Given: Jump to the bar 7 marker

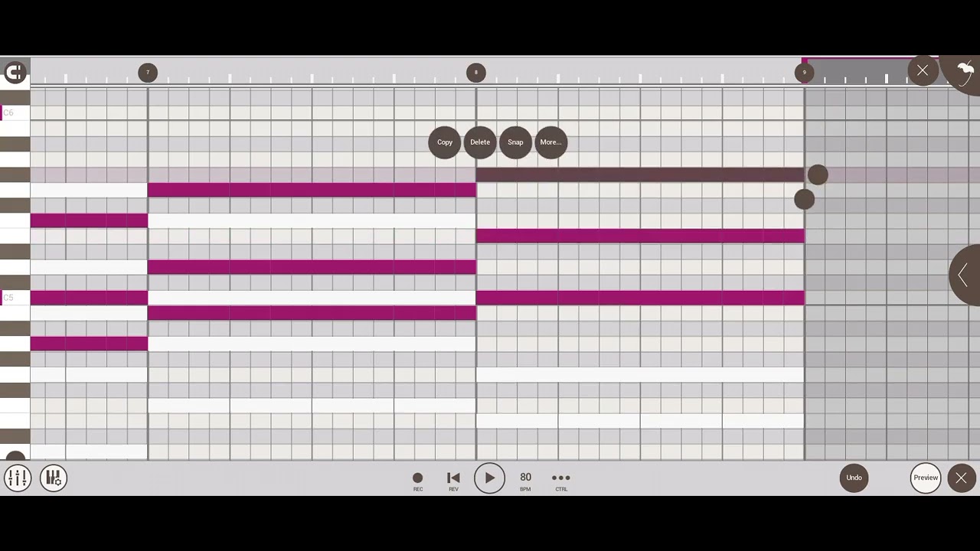Looking at the screenshot, I should click(x=148, y=73).
